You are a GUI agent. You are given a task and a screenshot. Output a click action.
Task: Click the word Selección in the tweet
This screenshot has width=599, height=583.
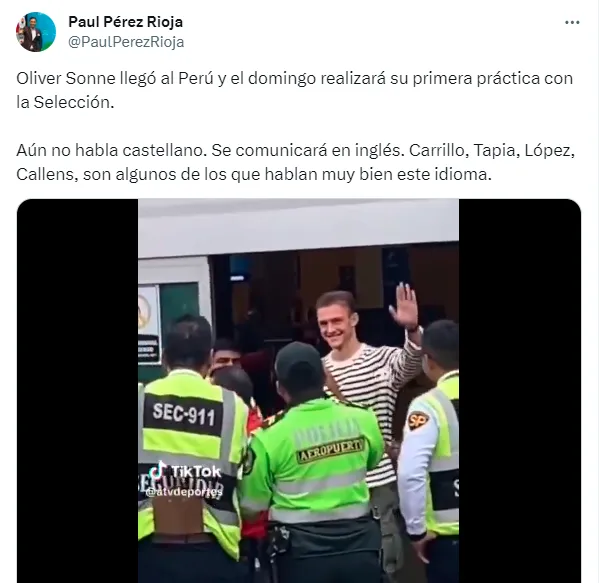tap(74, 102)
